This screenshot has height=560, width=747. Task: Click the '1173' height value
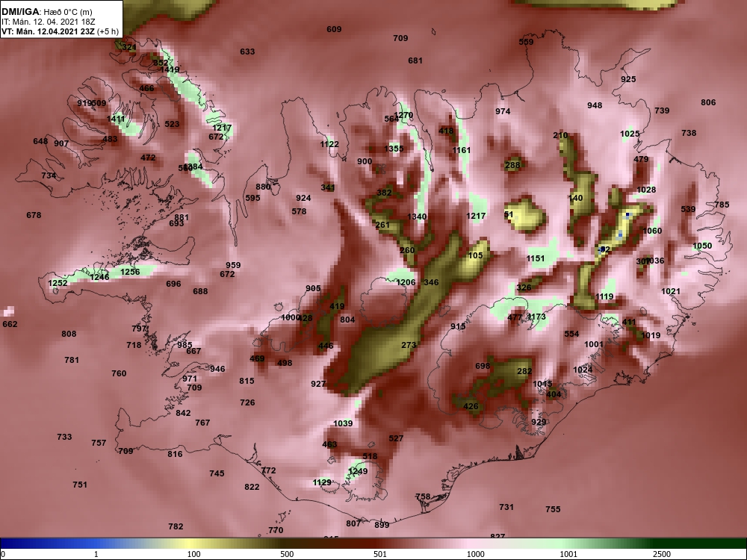pyautogui.click(x=536, y=317)
